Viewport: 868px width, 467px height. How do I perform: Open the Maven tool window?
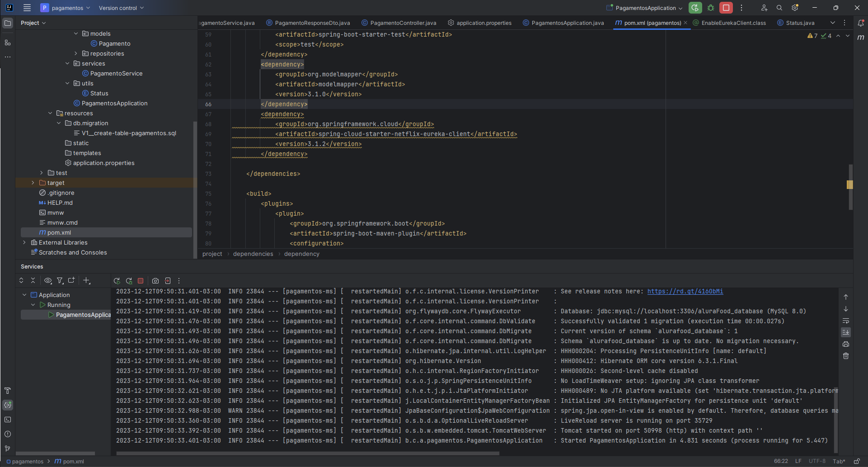tap(861, 38)
